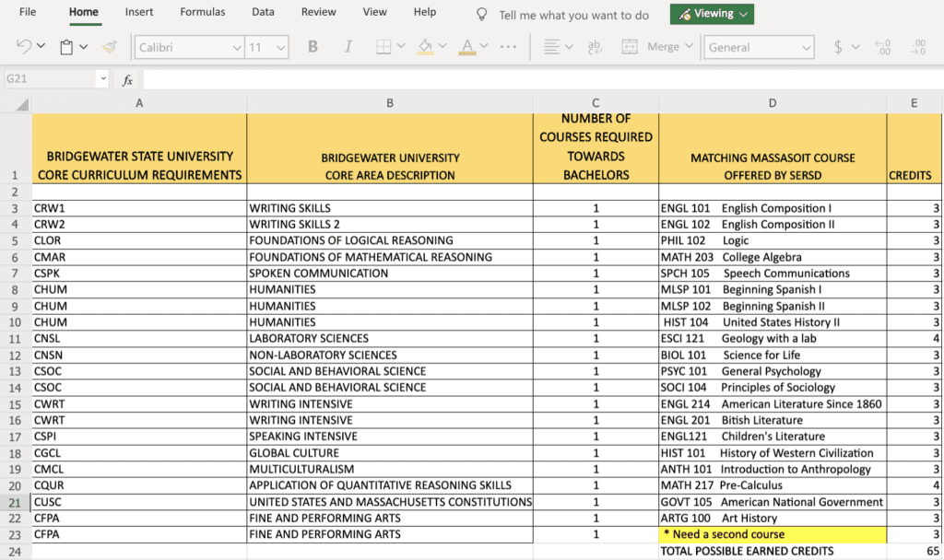Screen dimensions: 944x560
Task: Select the 'NON-LABORATORY SCIENCES' cell
Action: (x=390, y=355)
